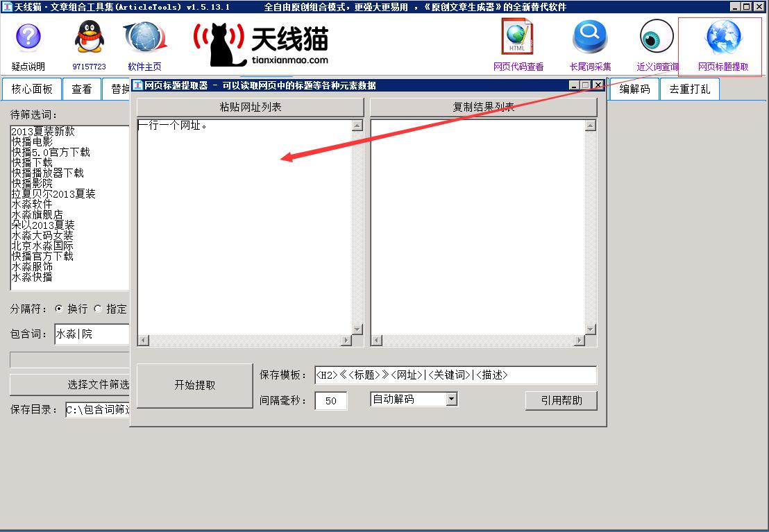Select the keyword 快播5.0官方下载

click(x=51, y=152)
